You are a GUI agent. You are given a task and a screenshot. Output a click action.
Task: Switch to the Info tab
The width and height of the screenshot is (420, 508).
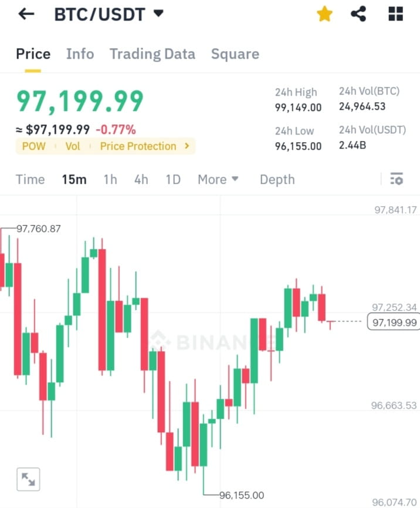80,53
